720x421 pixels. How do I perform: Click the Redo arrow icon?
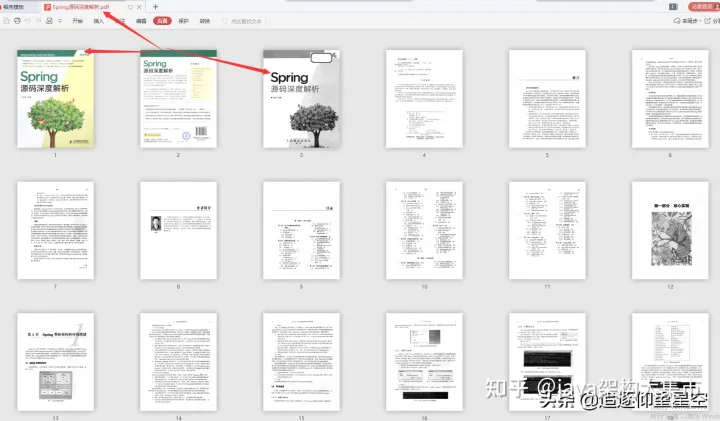click(x=39, y=21)
